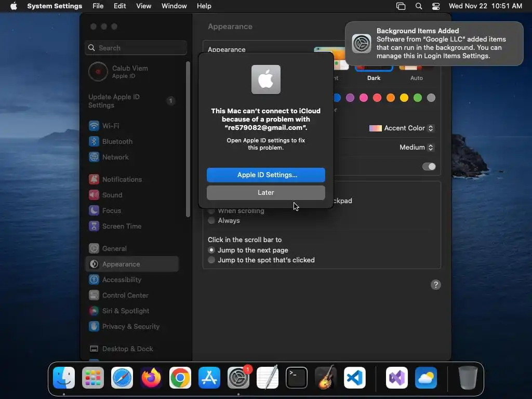532x399 pixels.
Task: Open General gear icon in sidebar
Action: pyautogui.click(x=94, y=248)
